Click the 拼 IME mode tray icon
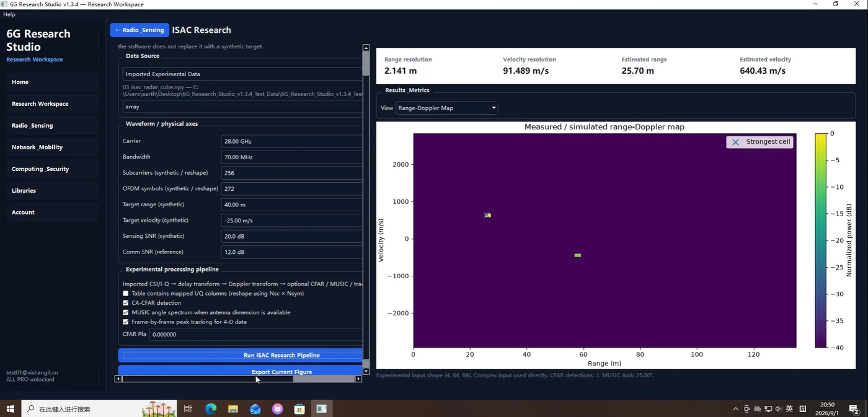 [803, 409]
